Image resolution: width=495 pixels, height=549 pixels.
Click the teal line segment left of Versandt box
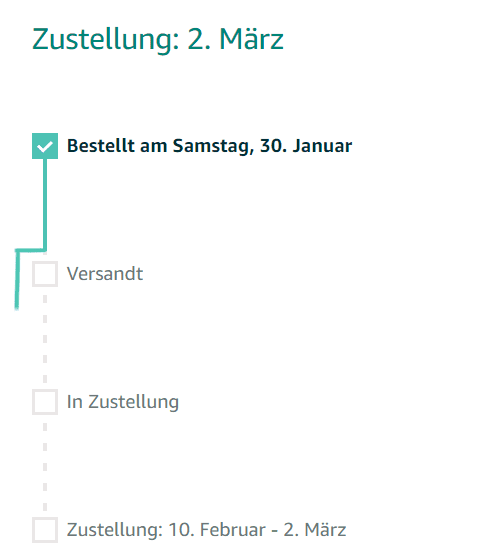(17, 280)
